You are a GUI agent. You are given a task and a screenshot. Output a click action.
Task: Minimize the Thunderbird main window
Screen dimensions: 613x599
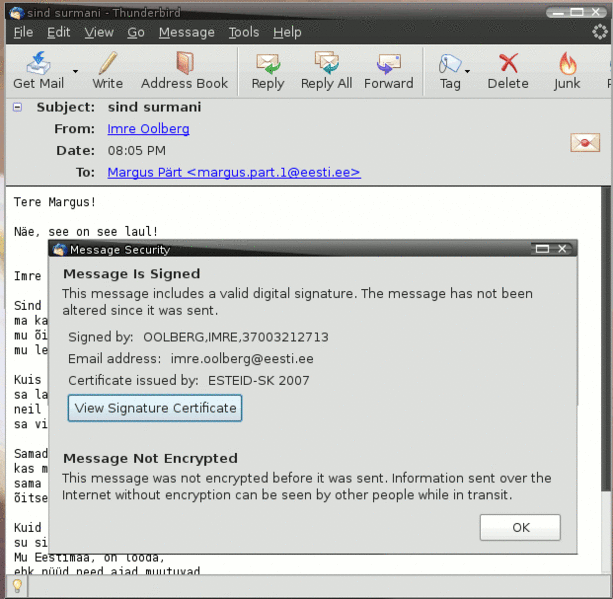coord(558,13)
